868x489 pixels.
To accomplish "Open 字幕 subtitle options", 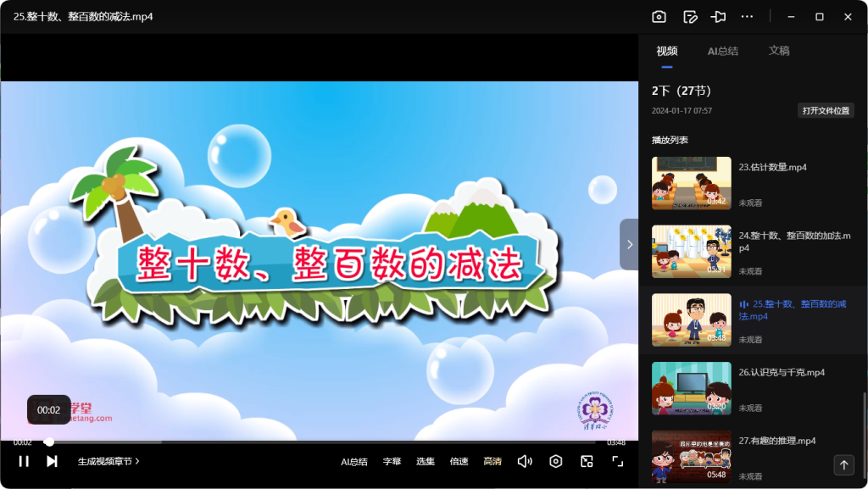I will point(392,461).
